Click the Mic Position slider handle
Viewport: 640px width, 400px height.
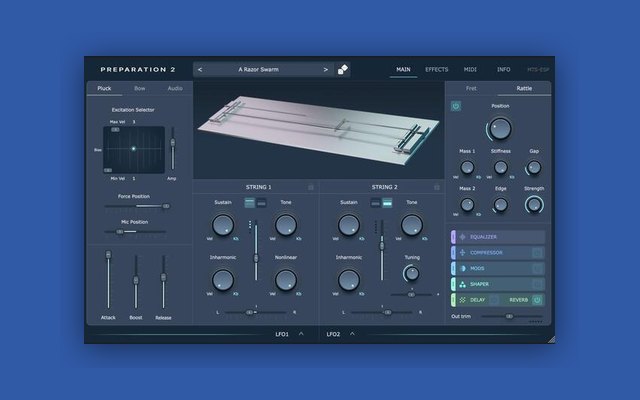pyautogui.click(x=120, y=232)
